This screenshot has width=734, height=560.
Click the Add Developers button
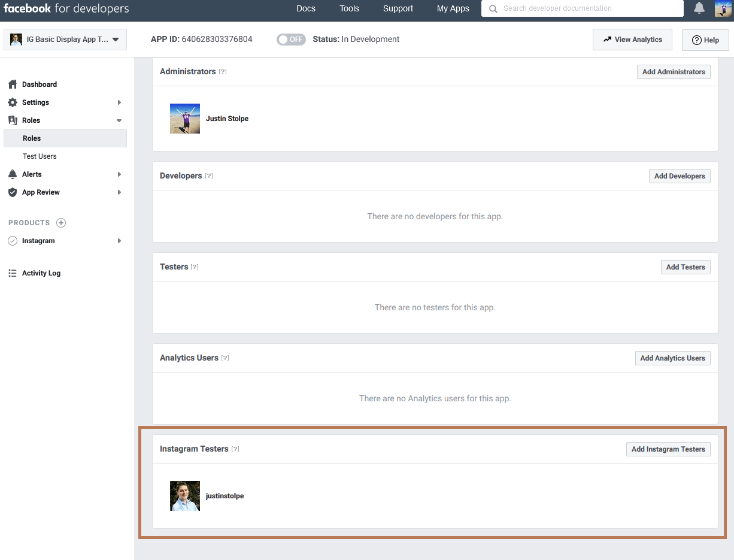(680, 176)
